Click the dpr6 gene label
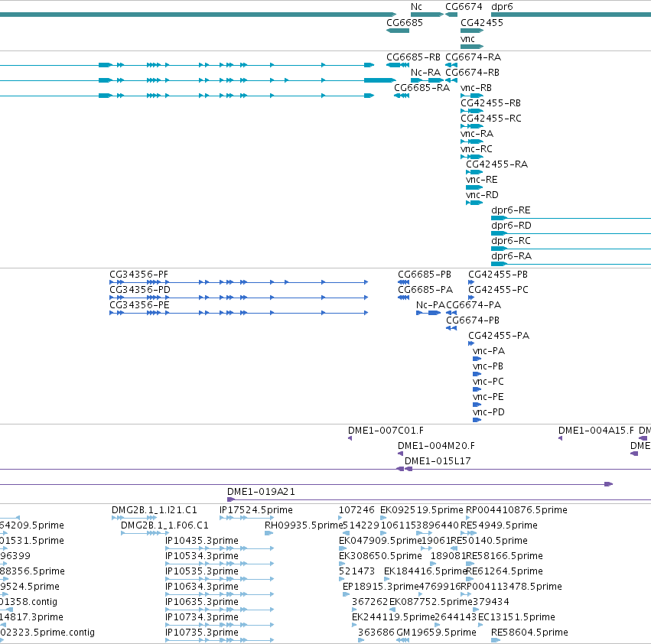The height and width of the screenshot is (644, 651). pos(502,7)
